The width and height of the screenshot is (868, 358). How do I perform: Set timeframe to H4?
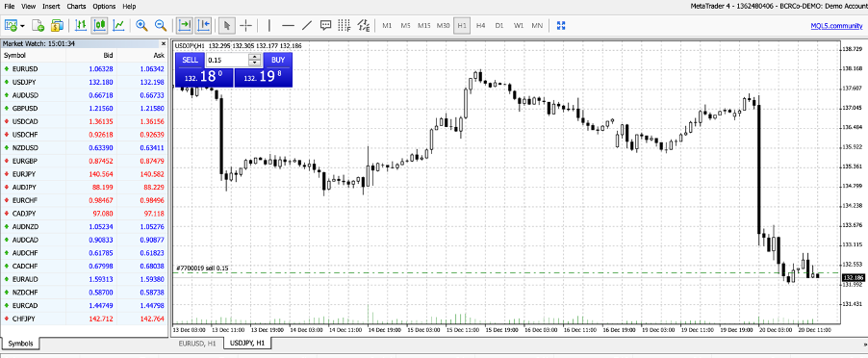click(480, 25)
